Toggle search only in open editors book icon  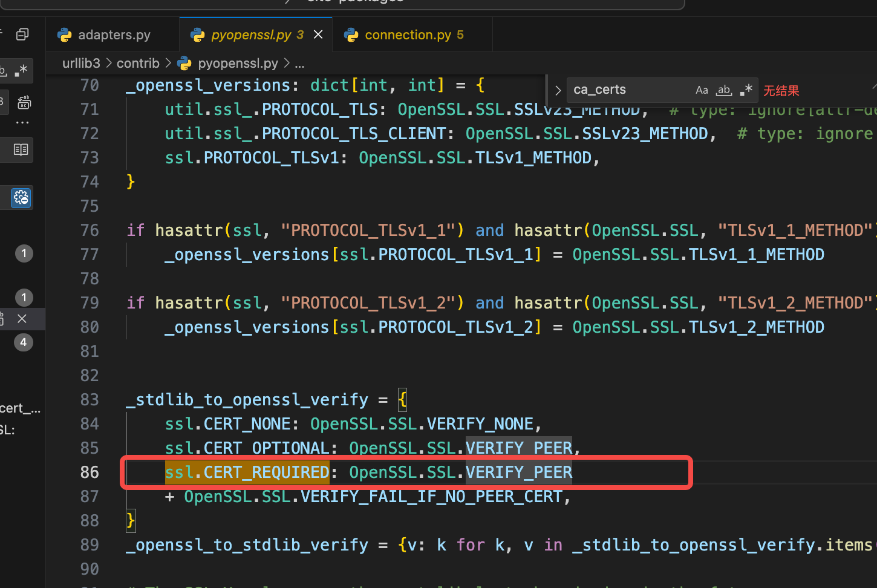click(21, 149)
